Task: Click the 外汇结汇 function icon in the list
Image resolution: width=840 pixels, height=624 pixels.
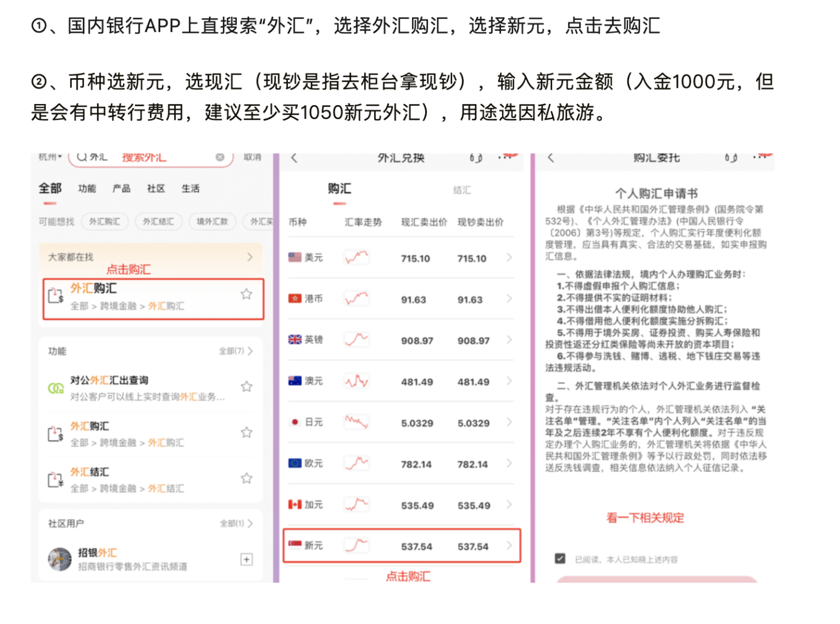Action: click(x=55, y=480)
